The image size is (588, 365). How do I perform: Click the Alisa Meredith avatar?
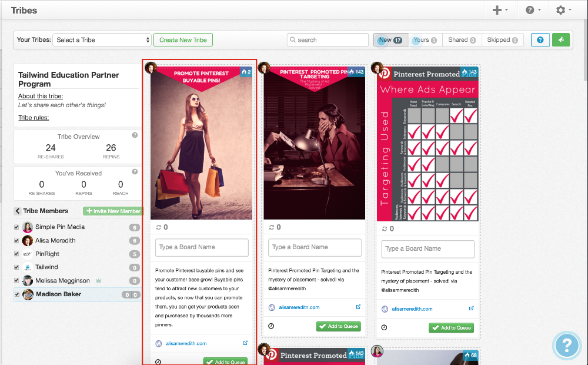(x=28, y=241)
